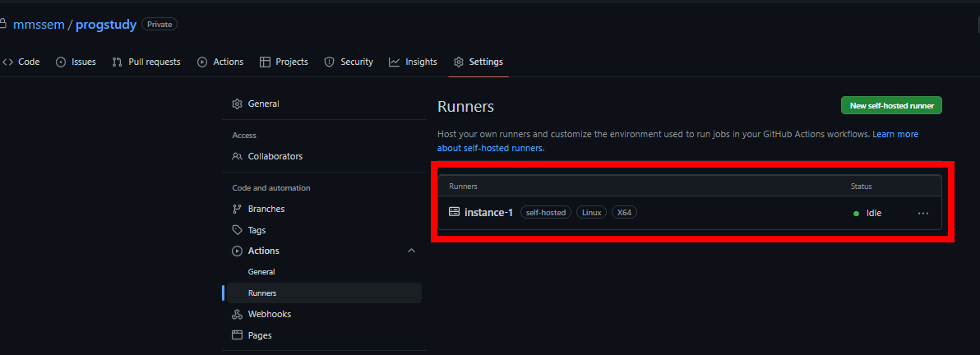Screen dimensions: 980x355
Task: Click the browser icon beside Pages
Action: (x=237, y=335)
